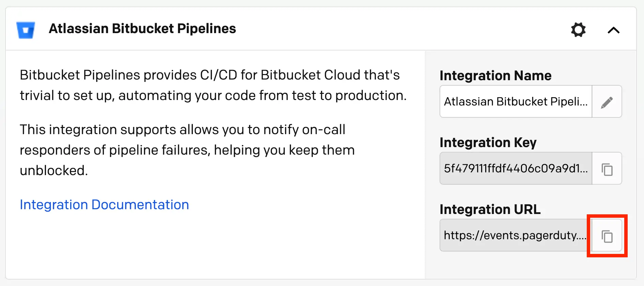Image resolution: width=644 pixels, height=286 pixels.
Task: Click the Integration Name text field
Action: 516,102
